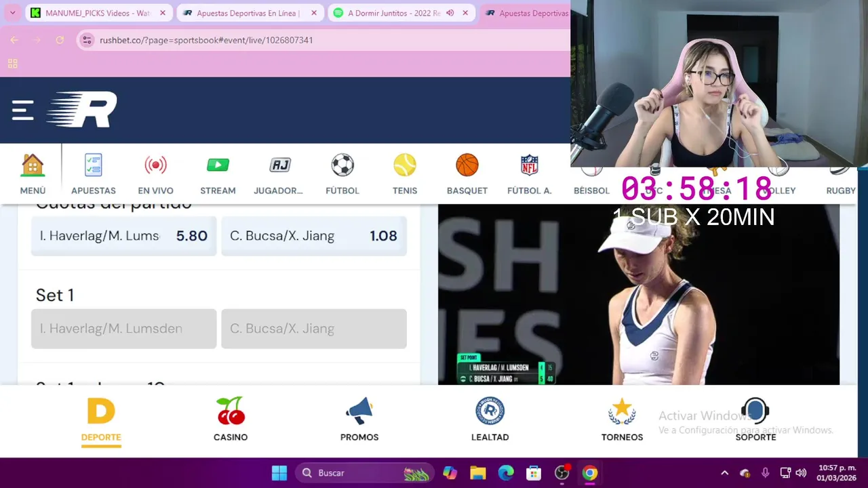Open clock showing 10:57 p. m.

point(837,472)
